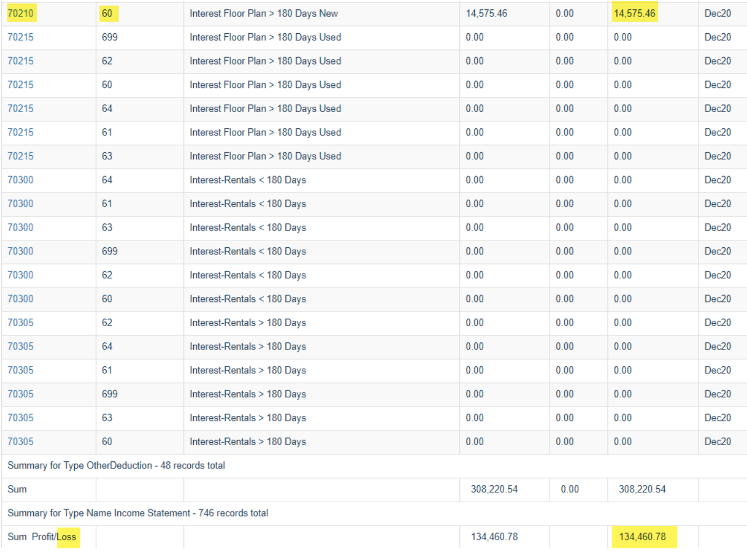Open highlighted account link 70210
This screenshot has width=747, height=560.
[20, 13]
